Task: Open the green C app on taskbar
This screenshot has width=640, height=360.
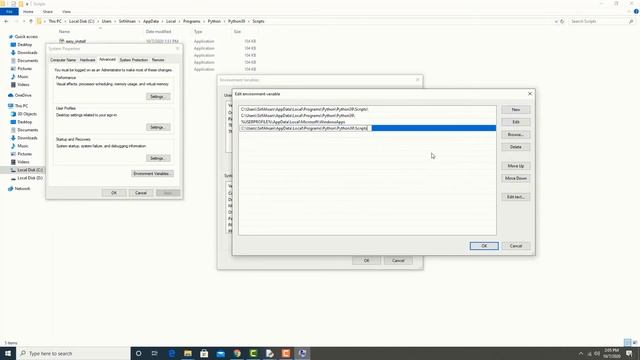Action: (253, 353)
